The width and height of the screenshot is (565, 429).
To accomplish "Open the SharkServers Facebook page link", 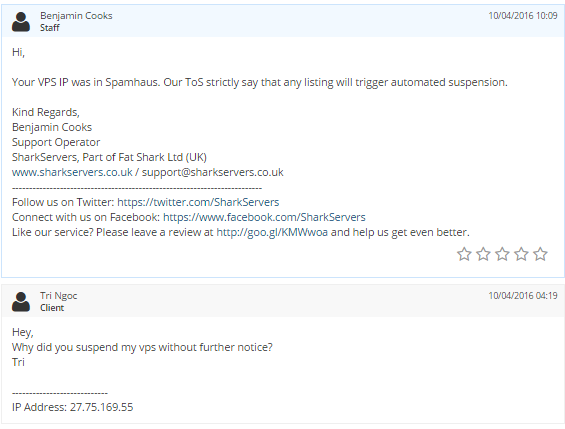I will coord(264,217).
